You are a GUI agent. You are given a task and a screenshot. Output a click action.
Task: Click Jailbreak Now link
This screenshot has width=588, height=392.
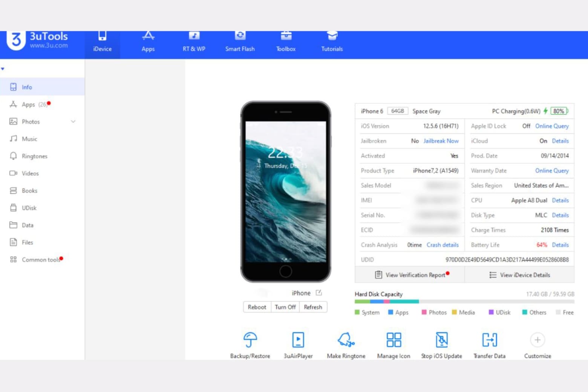coord(441,141)
